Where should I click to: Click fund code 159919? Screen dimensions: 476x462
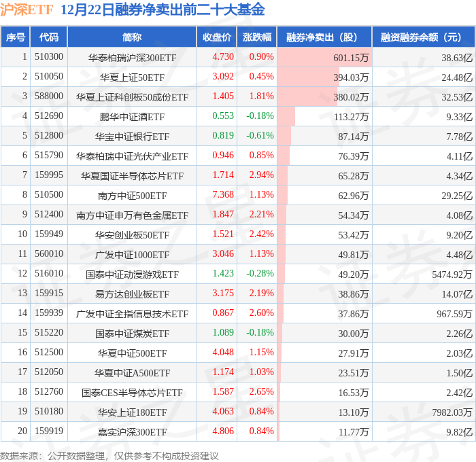pos(49,431)
